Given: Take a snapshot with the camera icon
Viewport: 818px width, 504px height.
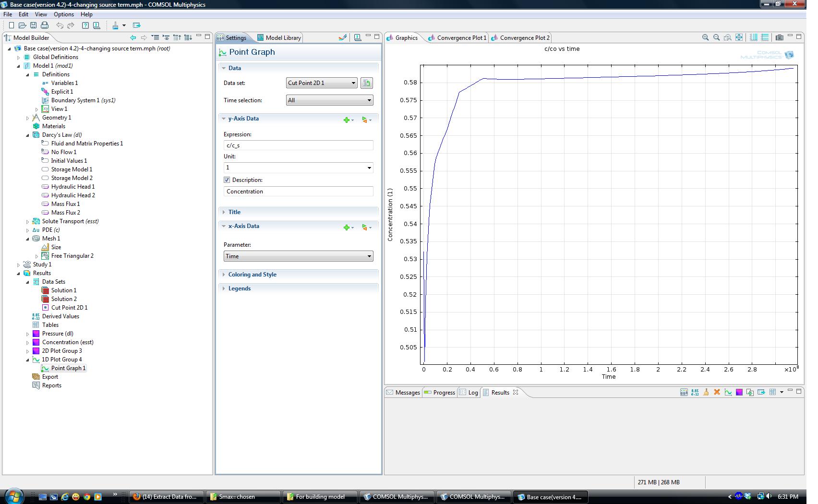Looking at the screenshot, I should pyautogui.click(x=779, y=37).
